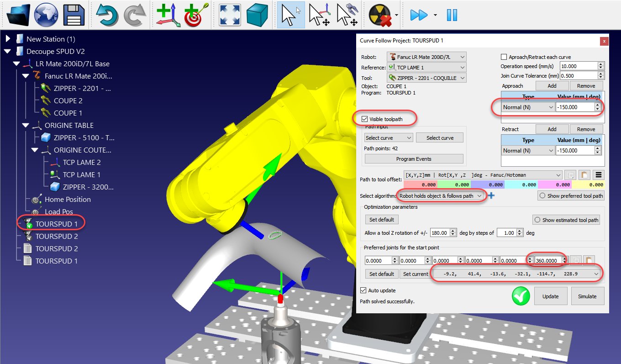
Task: Click the Program Events button
Action: click(x=414, y=159)
